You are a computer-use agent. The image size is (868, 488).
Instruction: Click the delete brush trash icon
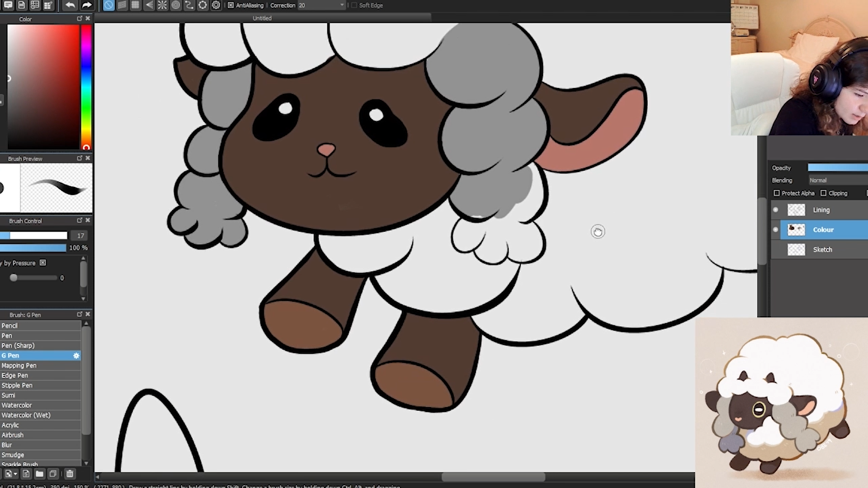[x=70, y=474]
